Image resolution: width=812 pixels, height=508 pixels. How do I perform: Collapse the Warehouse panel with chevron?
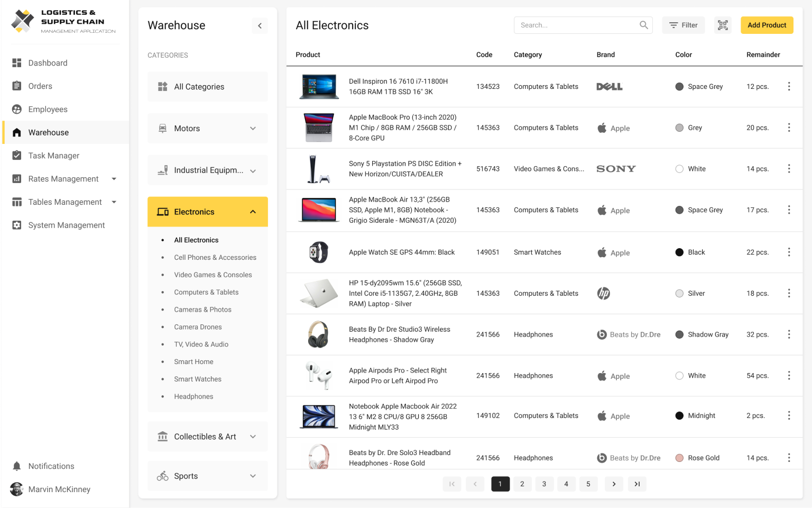pos(260,25)
